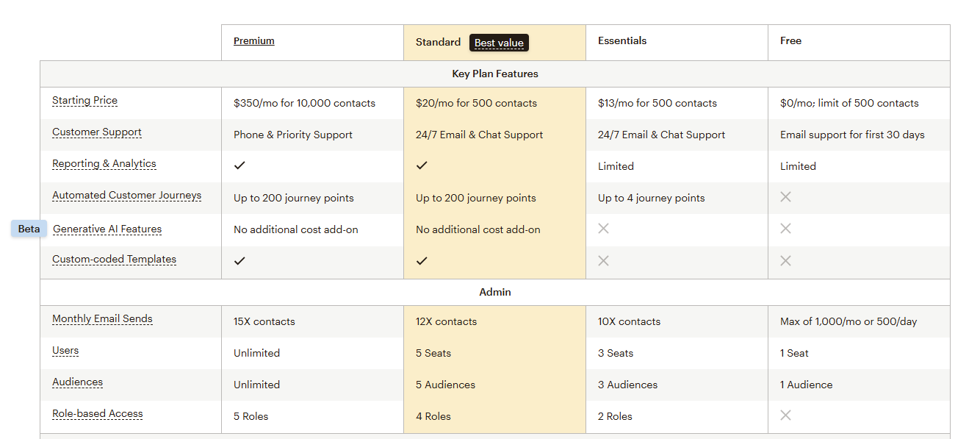
Task: Click the Audiences feature label
Action: (x=77, y=382)
